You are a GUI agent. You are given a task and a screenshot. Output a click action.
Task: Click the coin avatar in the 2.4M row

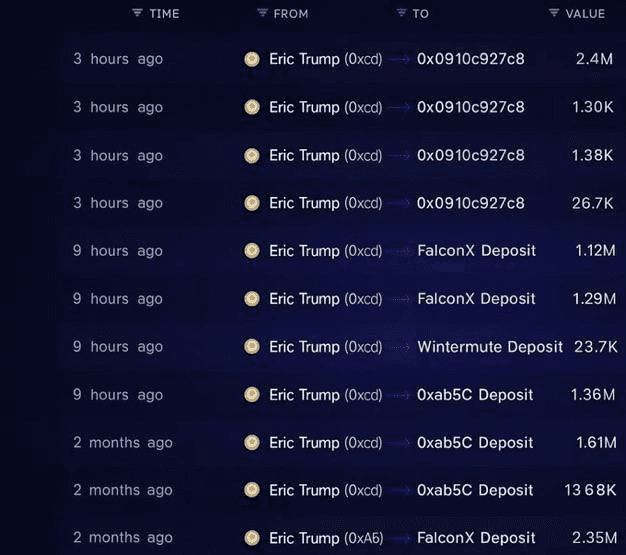(252, 59)
